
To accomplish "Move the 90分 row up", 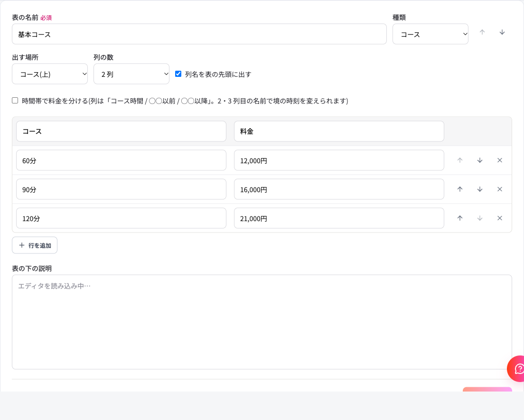I will coord(460,189).
